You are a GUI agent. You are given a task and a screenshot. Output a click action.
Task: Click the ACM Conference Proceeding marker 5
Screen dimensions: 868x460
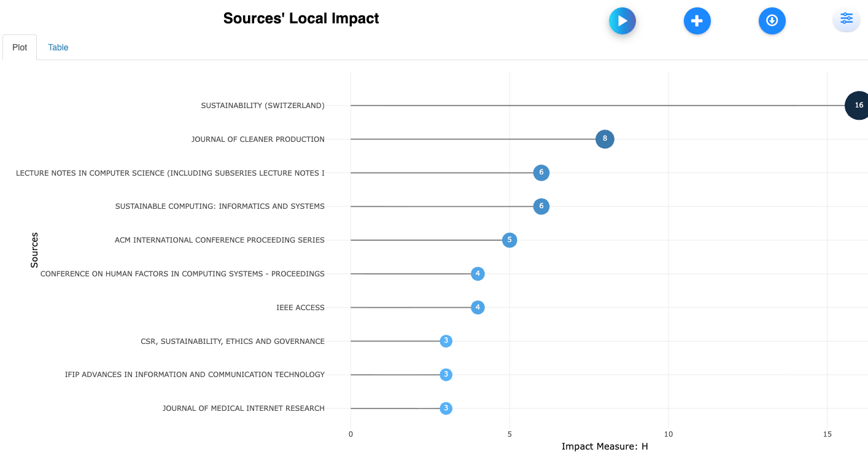tap(510, 240)
